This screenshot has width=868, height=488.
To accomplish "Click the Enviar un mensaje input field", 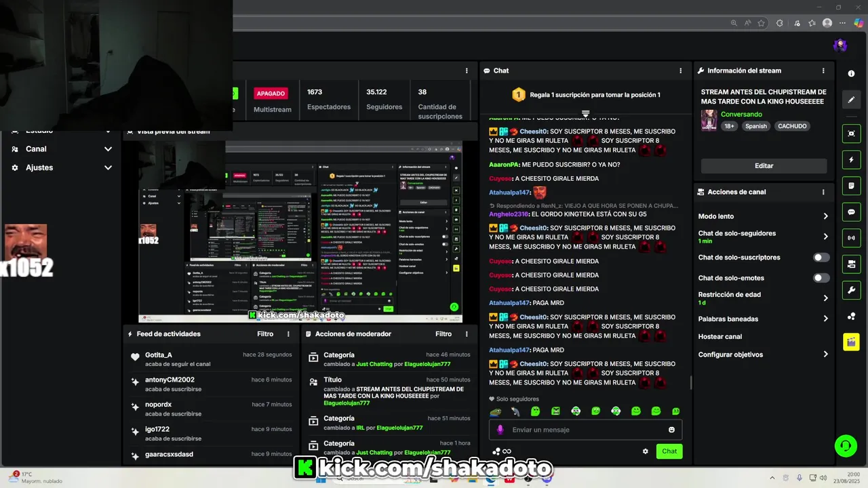I will click(586, 430).
